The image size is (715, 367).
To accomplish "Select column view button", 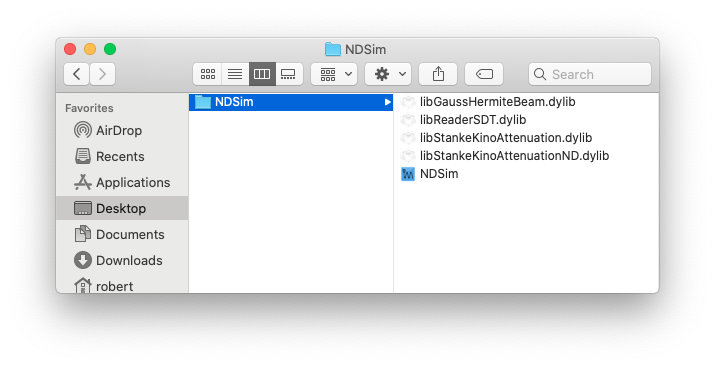I will [262, 74].
